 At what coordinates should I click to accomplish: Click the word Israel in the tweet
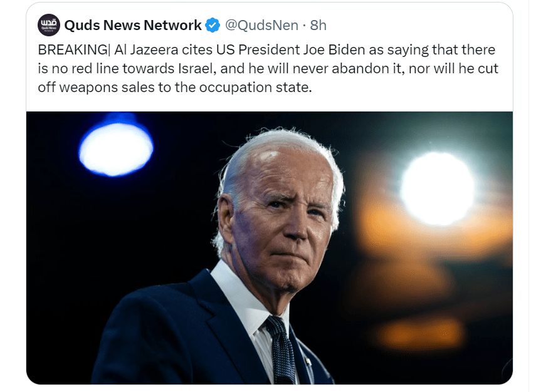(197, 69)
